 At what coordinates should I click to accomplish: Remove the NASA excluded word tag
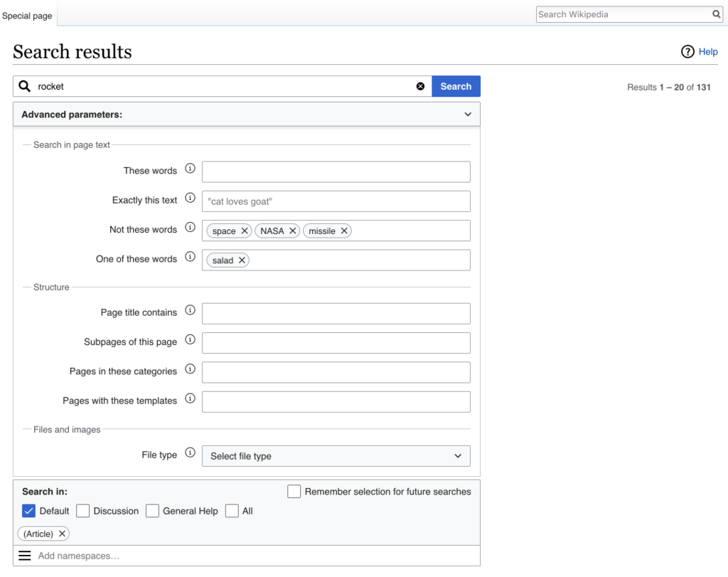(292, 231)
